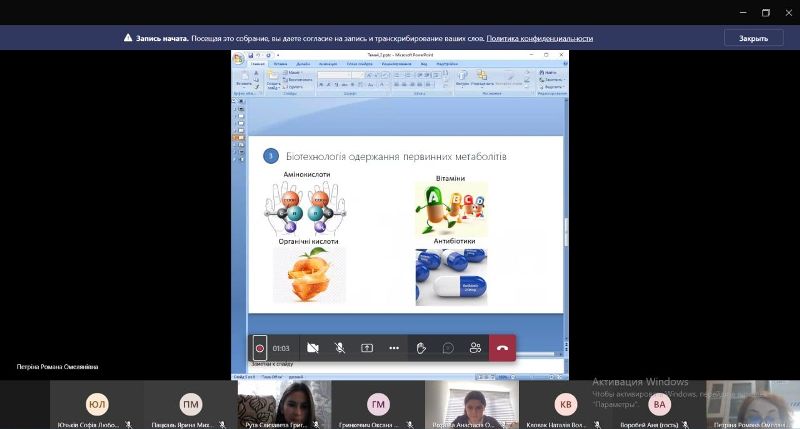Click the Office button in shared PowerPoint
Image resolution: width=800 pixels, height=429 pixels.
239,58
